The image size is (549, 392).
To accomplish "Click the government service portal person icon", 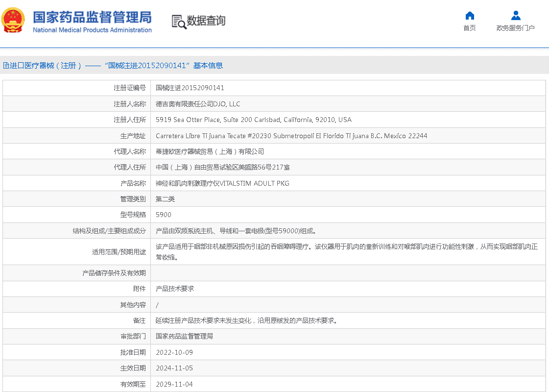I will [x=515, y=15].
